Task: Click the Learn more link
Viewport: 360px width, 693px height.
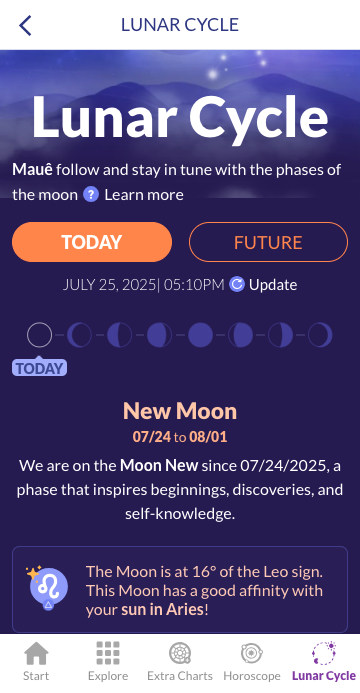Action: tap(144, 195)
